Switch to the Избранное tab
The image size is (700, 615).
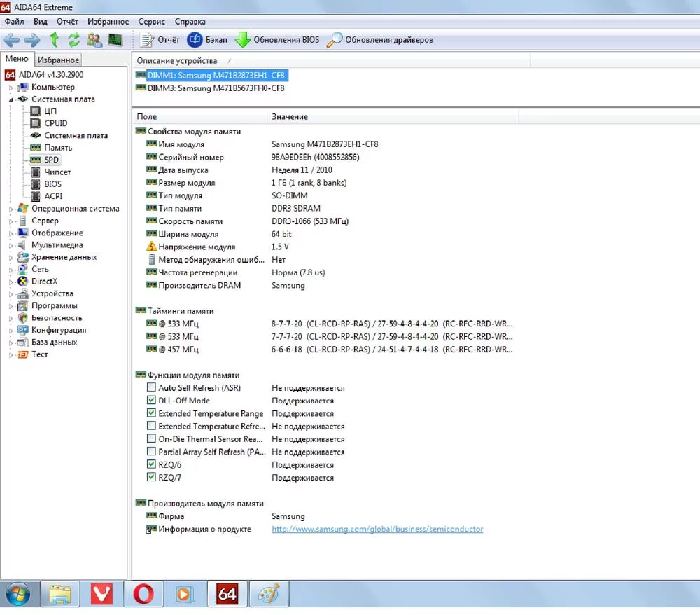59,60
